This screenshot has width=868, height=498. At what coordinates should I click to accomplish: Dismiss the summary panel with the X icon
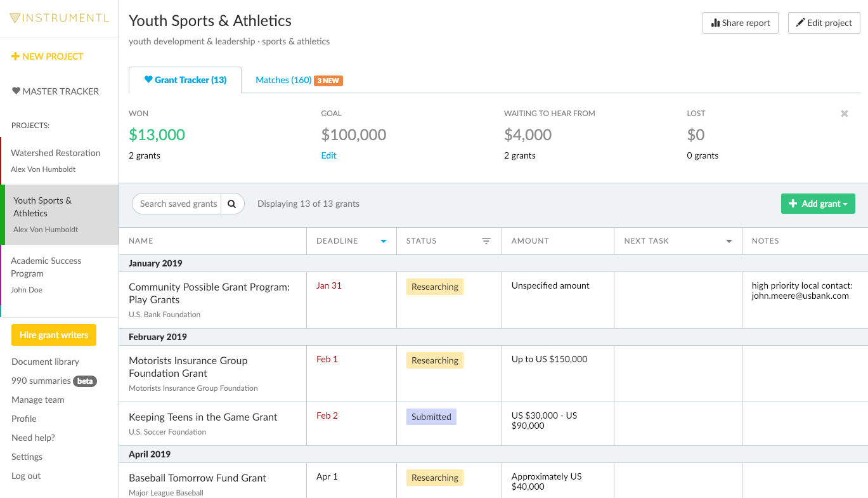844,114
